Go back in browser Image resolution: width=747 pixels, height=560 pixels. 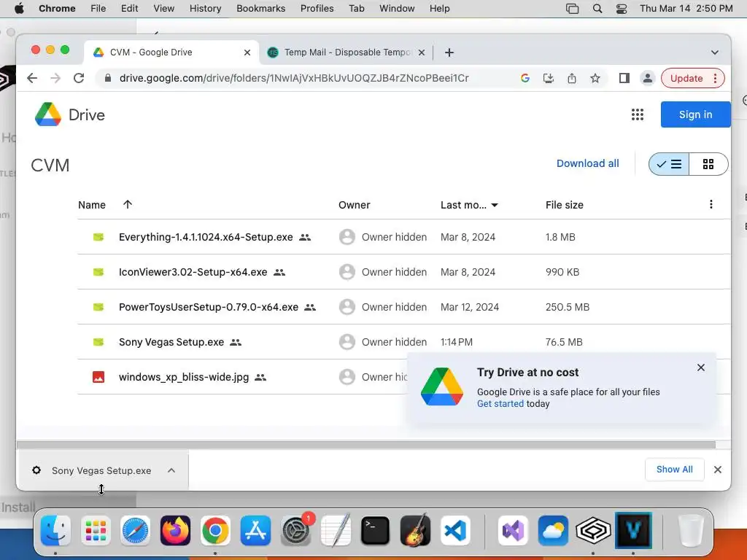32,78
